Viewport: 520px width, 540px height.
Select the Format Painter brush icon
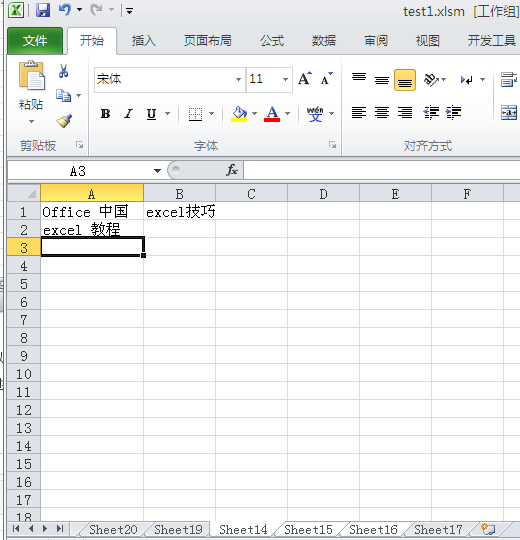pos(64,121)
